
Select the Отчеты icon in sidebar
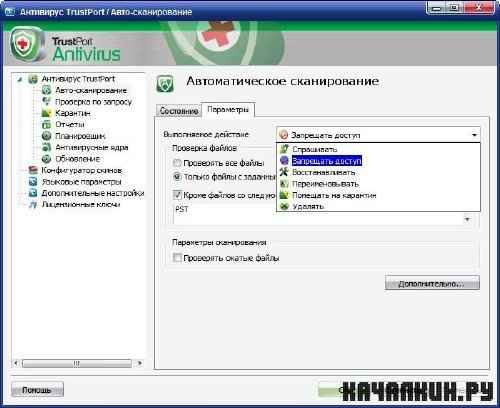[x=46, y=125]
